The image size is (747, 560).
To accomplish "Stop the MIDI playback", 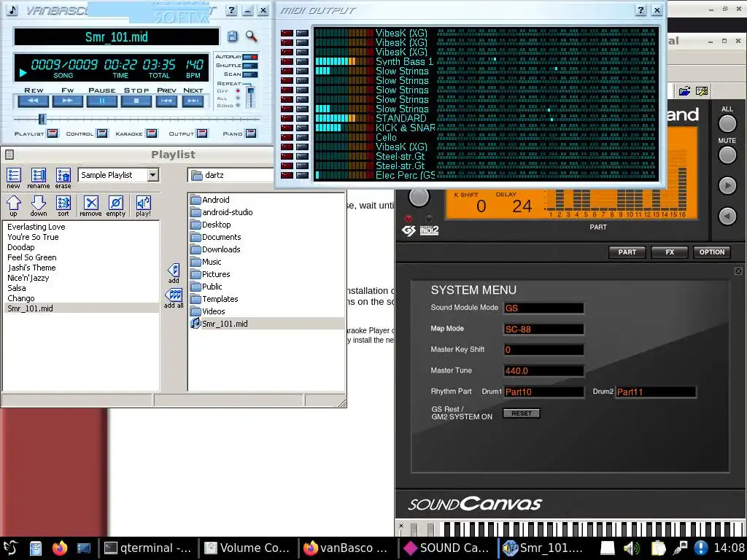I will click(x=136, y=101).
